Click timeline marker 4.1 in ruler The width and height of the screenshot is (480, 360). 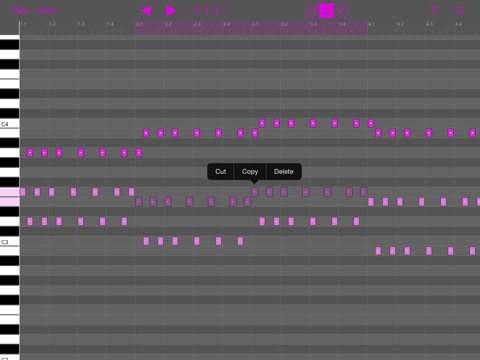click(371, 24)
